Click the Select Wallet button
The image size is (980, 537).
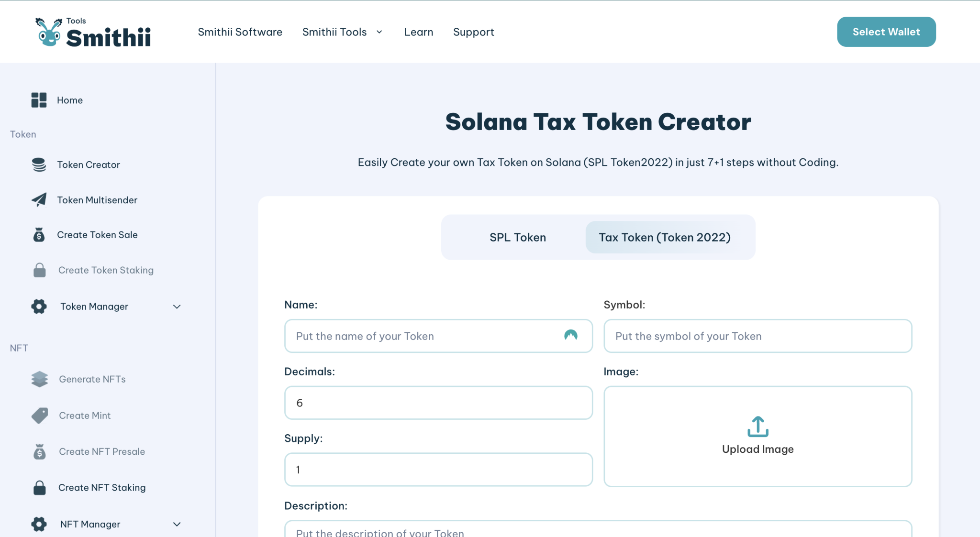(x=886, y=32)
